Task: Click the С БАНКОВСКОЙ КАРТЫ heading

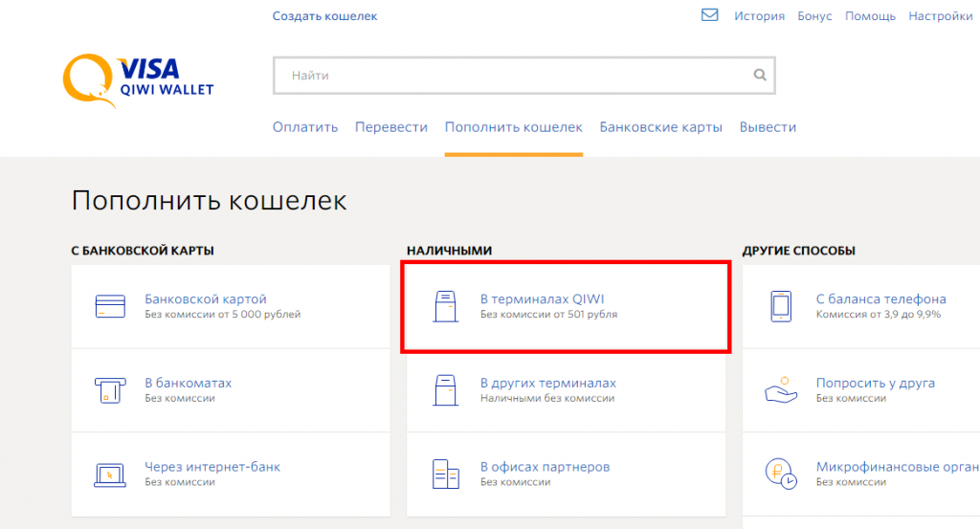Action: point(143,251)
